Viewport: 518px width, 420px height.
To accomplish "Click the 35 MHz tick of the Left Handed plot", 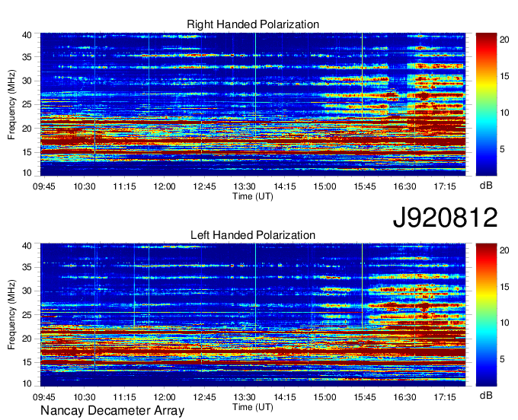I will tap(27, 267).
